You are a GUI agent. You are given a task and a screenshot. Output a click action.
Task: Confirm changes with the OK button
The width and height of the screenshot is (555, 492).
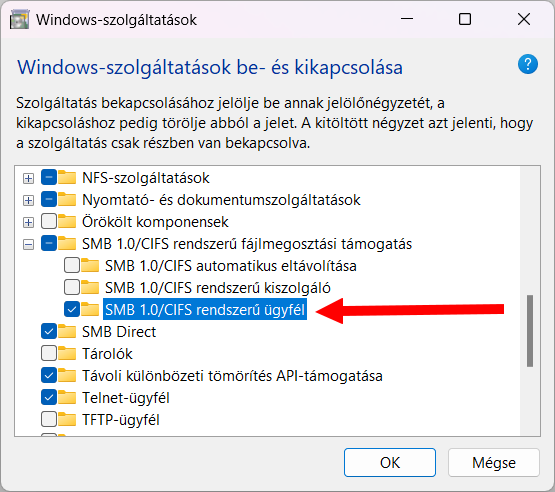[x=390, y=463]
